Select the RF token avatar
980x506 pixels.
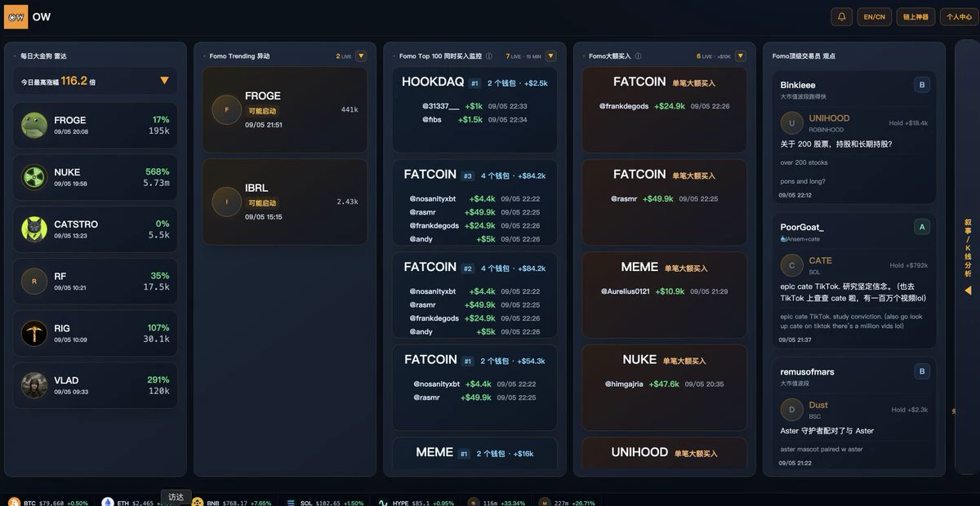tap(34, 282)
